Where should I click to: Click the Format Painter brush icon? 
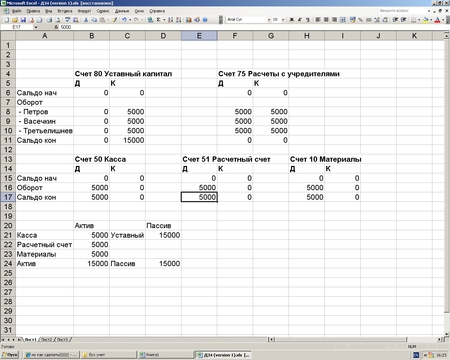pos(114,20)
